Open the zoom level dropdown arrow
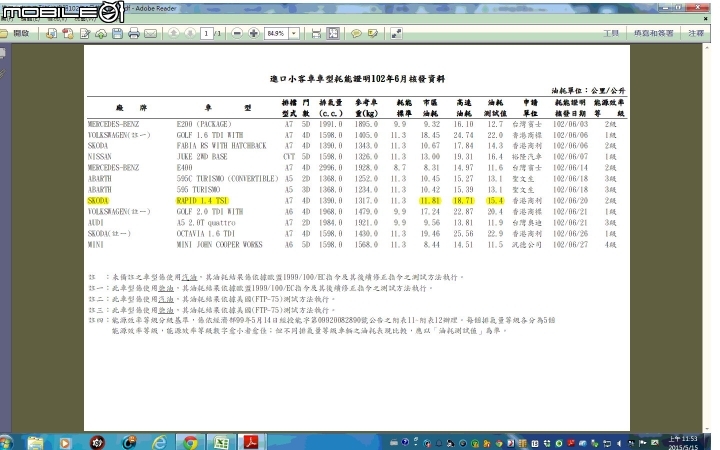 click(x=294, y=33)
